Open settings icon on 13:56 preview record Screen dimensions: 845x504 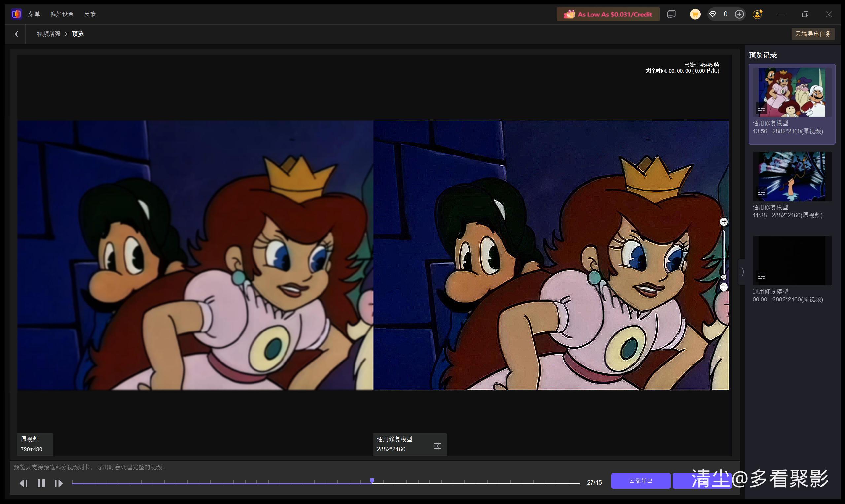point(761,108)
